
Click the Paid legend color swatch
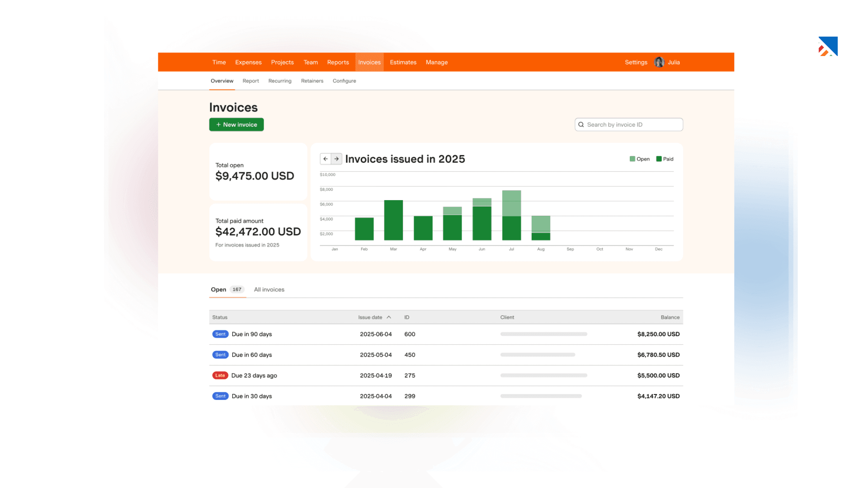click(x=659, y=159)
